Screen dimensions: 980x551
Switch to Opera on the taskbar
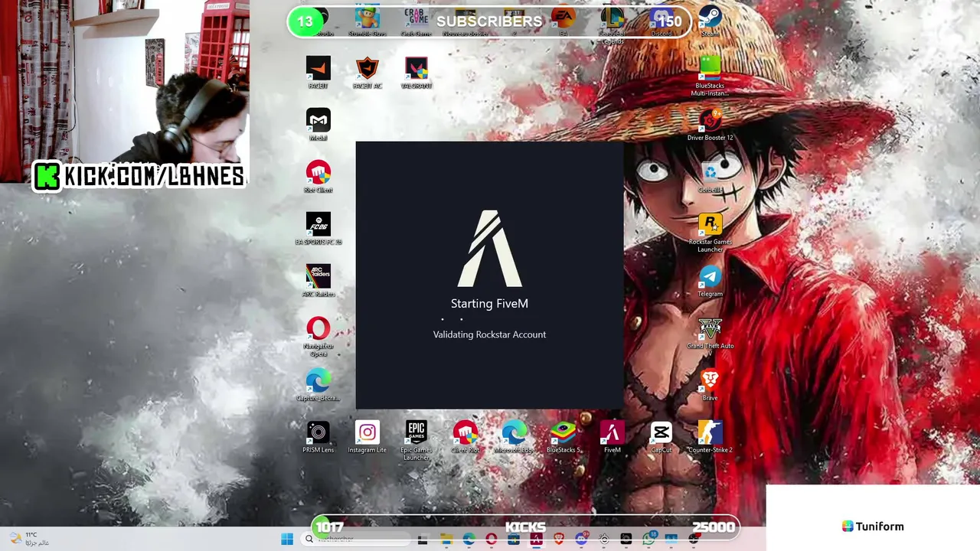coord(492,539)
